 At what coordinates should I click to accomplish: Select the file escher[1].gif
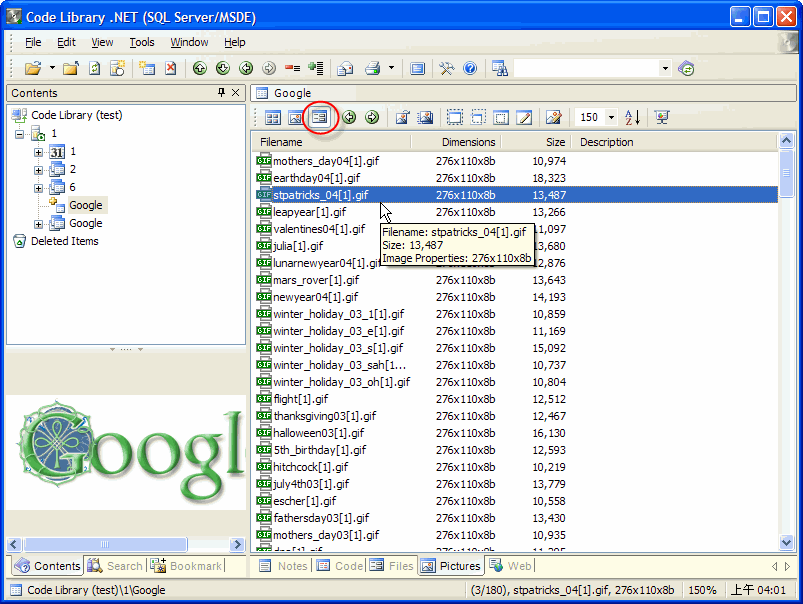[305, 501]
